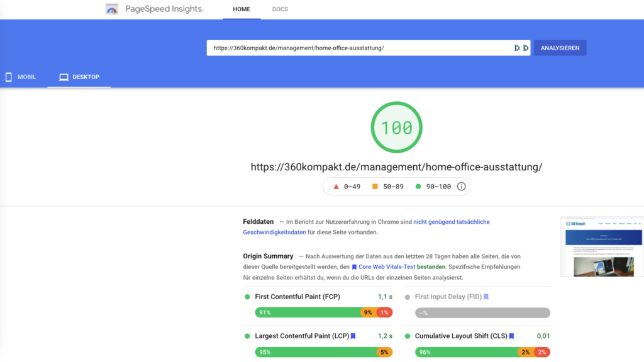Select the DESKTOP device tab
The width and height of the screenshot is (644, 362).
pyautogui.click(x=79, y=77)
